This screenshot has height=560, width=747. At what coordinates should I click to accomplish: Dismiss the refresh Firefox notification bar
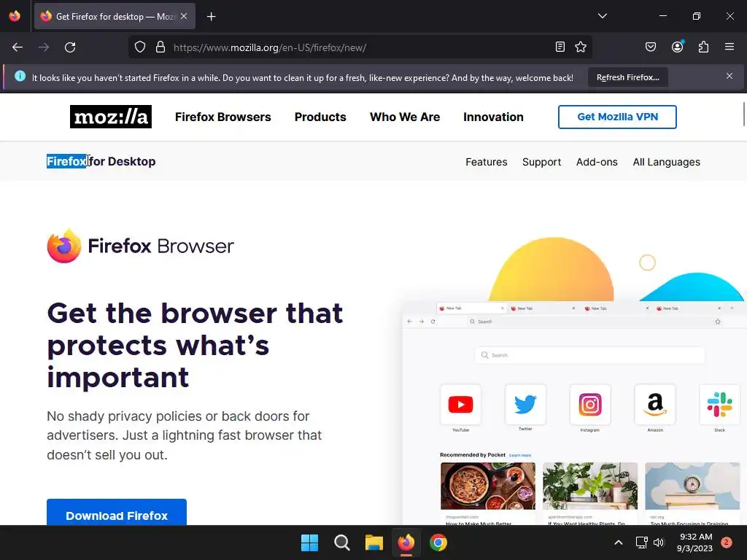[729, 76]
